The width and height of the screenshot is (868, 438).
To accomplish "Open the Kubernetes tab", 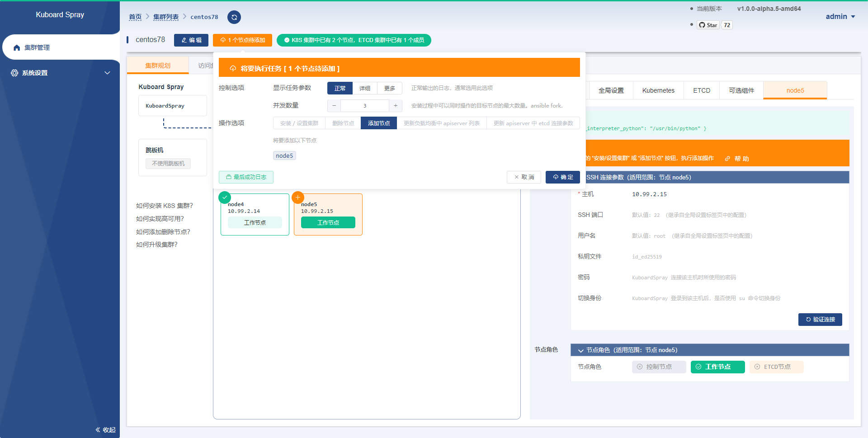I will pyautogui.click(x=658, y=90).
